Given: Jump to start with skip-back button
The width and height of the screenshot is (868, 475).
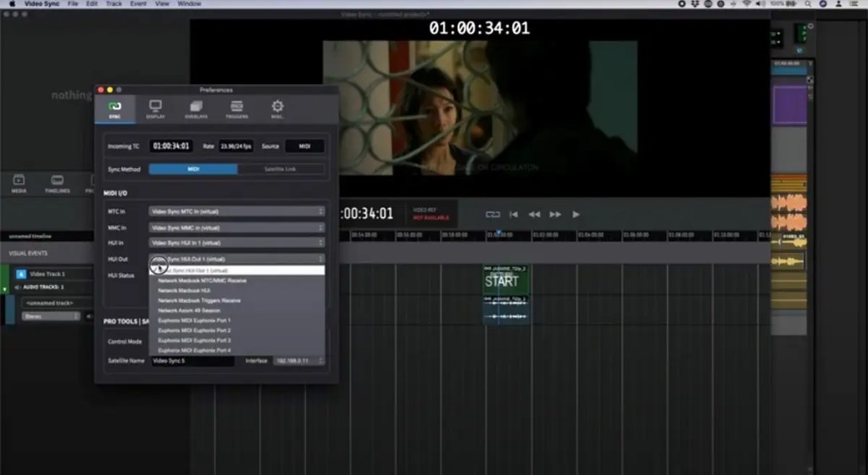Looking at the screenshot, I should coord(514,215).
